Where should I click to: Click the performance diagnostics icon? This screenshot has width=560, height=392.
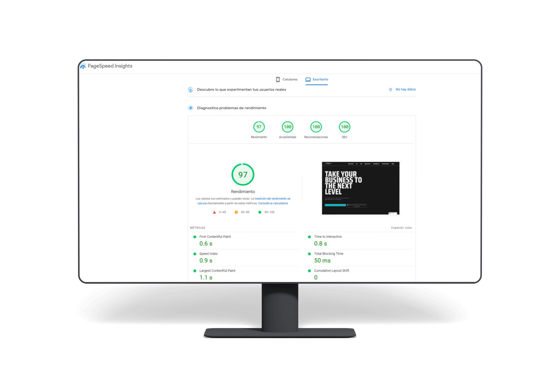[x=191, y=108]
